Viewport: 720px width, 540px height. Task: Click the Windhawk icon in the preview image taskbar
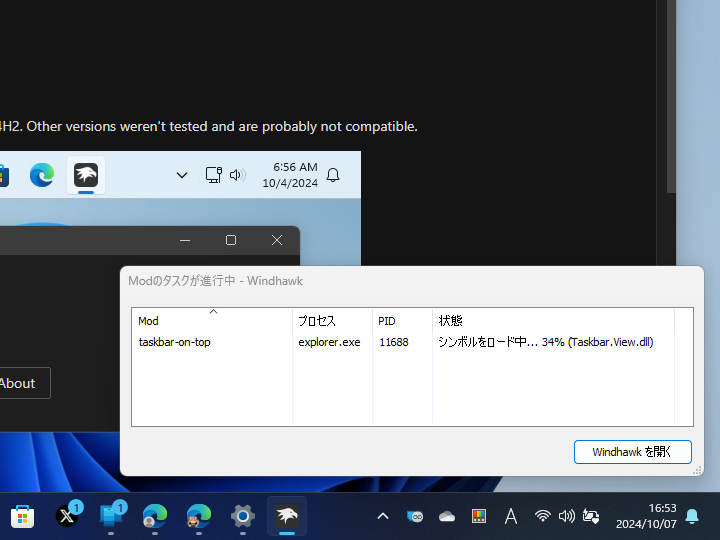click(x=86, y=175)
